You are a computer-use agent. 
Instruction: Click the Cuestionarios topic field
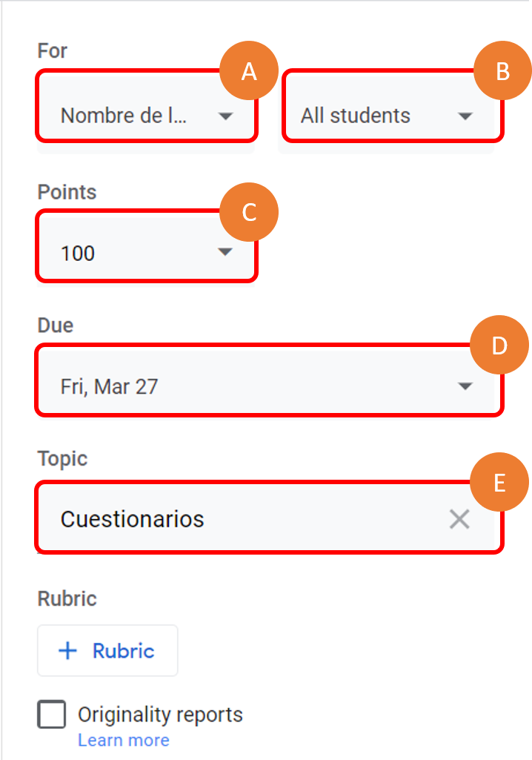[222, 519]
